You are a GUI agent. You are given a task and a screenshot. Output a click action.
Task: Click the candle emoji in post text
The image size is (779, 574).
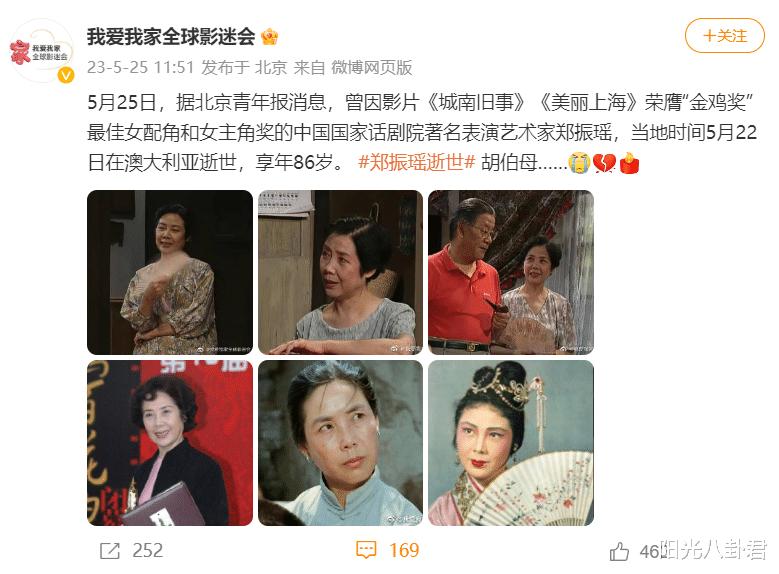pyautogui.click(x=629, y=163)
